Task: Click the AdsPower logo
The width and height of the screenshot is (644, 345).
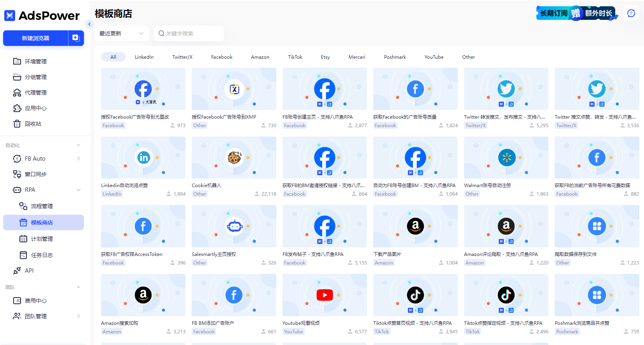Action: coord(42,16)
